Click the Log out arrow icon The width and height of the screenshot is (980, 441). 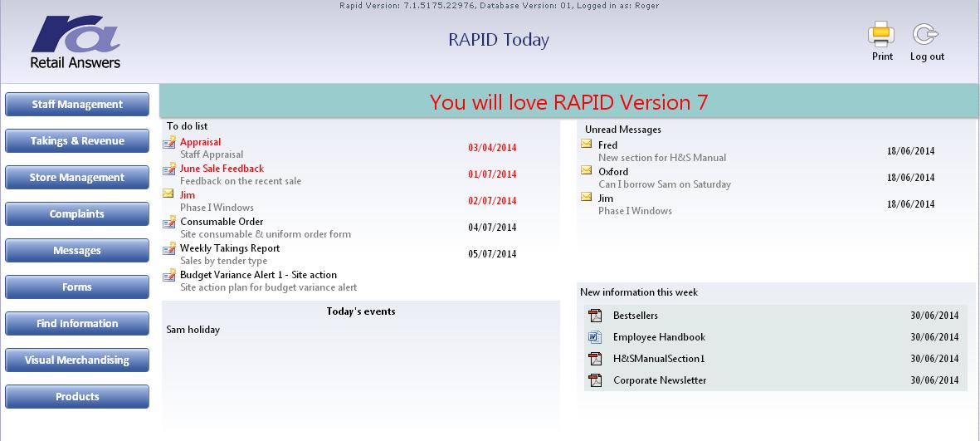925,34
